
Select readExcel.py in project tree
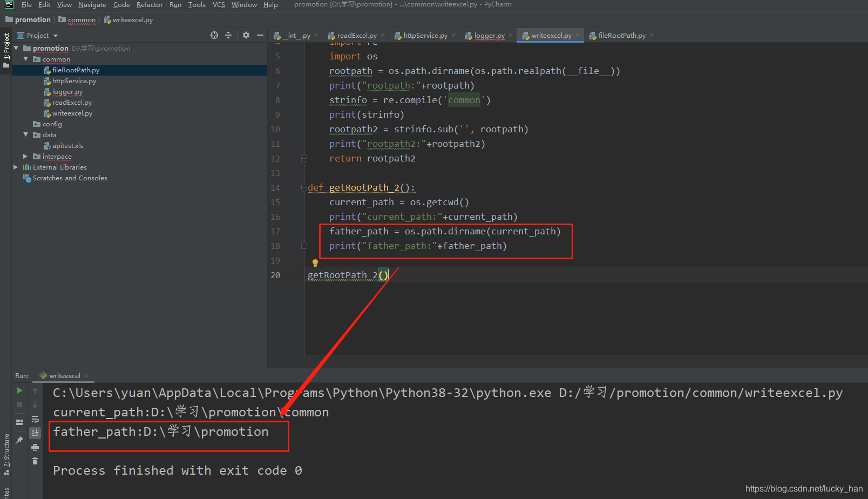coord(67,103)
